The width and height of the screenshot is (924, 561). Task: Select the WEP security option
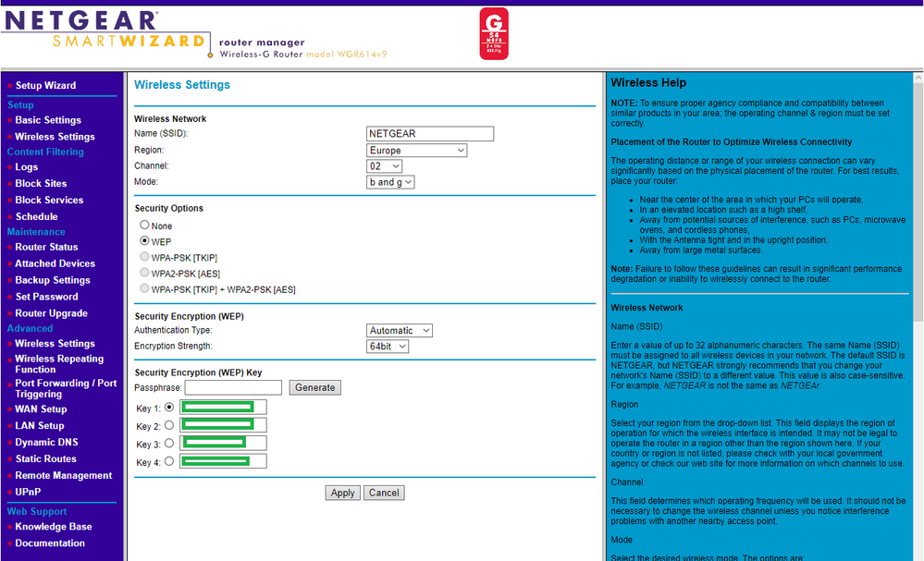click(144, 241)
